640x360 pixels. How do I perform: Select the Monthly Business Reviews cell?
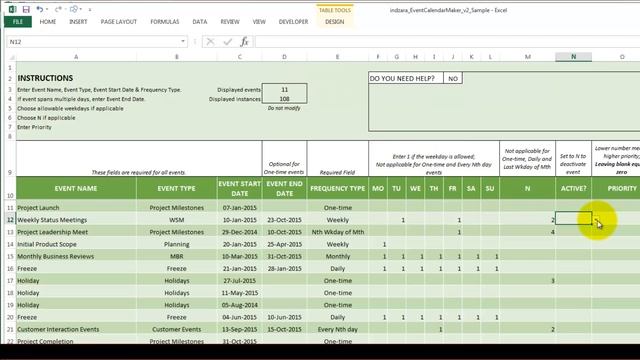pyautogui.click(x=76, y=256)
